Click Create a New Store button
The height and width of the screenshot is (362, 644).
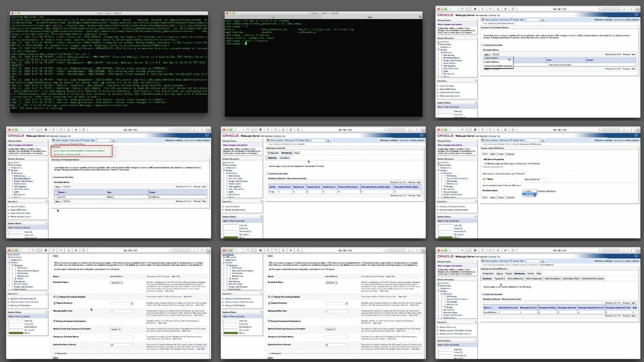tap(547, 191)
